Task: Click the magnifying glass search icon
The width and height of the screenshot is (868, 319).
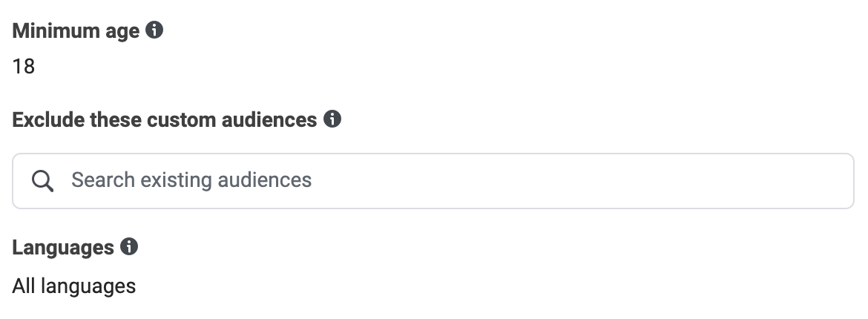Action: pos(42,180)
